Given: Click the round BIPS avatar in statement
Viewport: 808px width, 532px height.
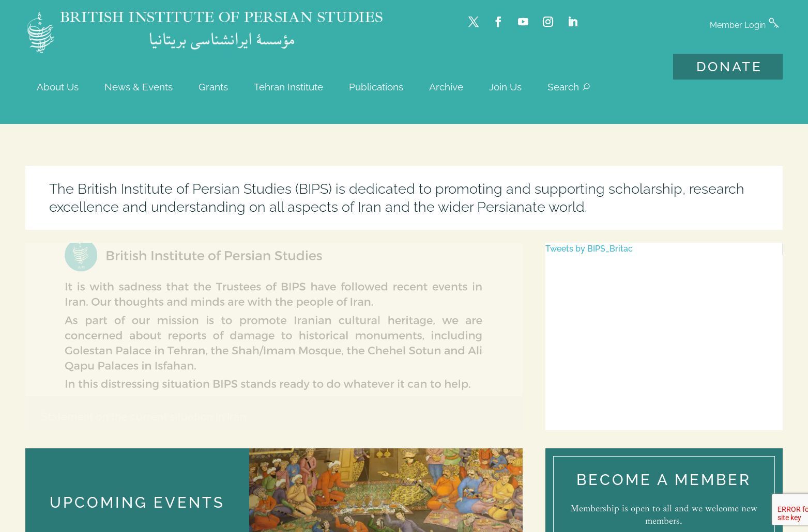Looking at the screenshot, I should pos(81,255).
